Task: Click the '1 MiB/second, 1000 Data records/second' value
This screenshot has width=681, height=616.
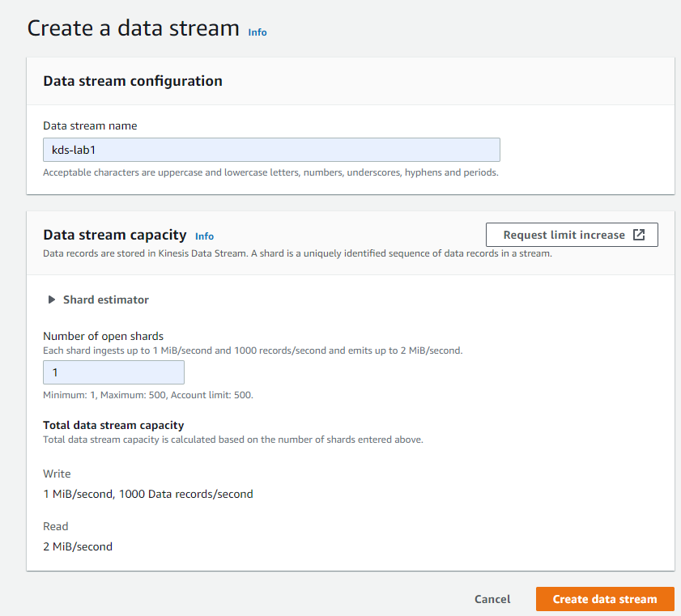Action: click(x=147, y=494)
